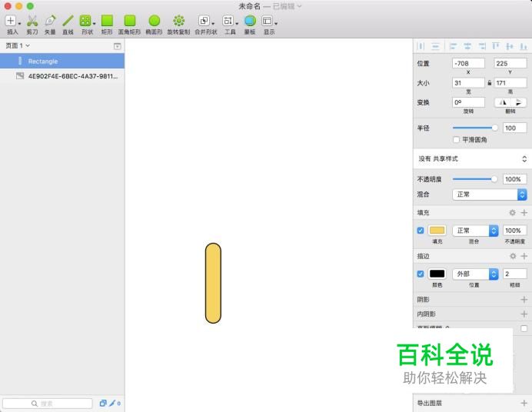Click the border thickness field showing 2

tap(514, 274)
